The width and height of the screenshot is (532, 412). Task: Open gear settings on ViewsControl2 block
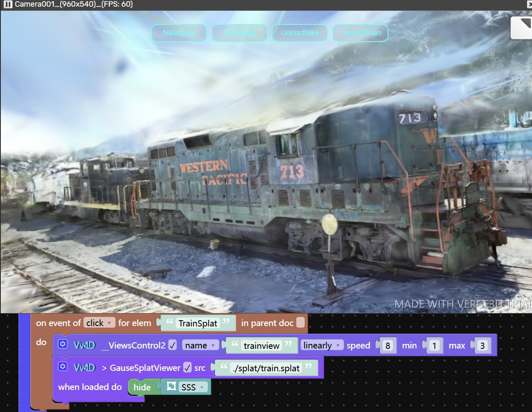[x=63, y=344]
